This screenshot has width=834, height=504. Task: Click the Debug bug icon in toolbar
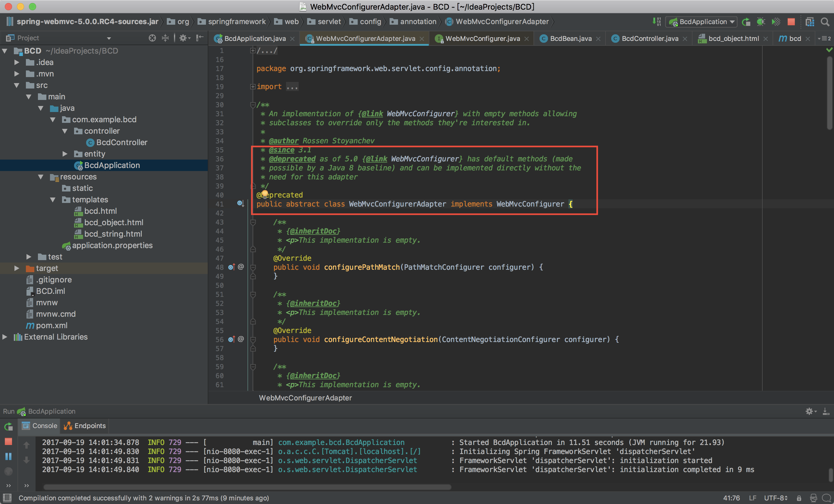click(x=761, y=22)
